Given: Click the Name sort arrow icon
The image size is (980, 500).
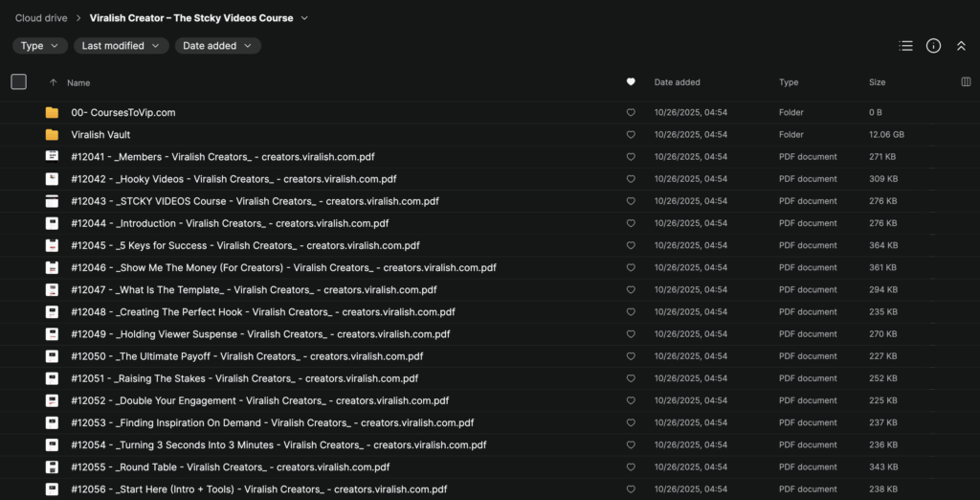Looking at the screenshot, I should [x=54, y=82].
